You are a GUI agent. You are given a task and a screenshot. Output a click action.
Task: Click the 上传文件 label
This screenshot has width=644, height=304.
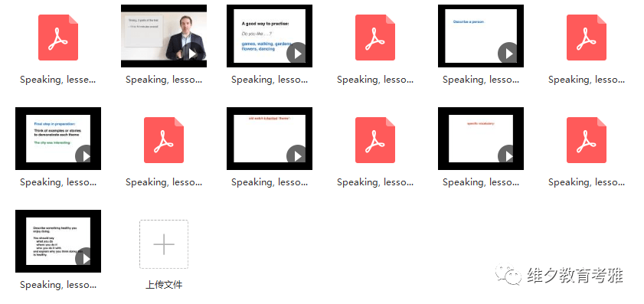coord(164,285)
